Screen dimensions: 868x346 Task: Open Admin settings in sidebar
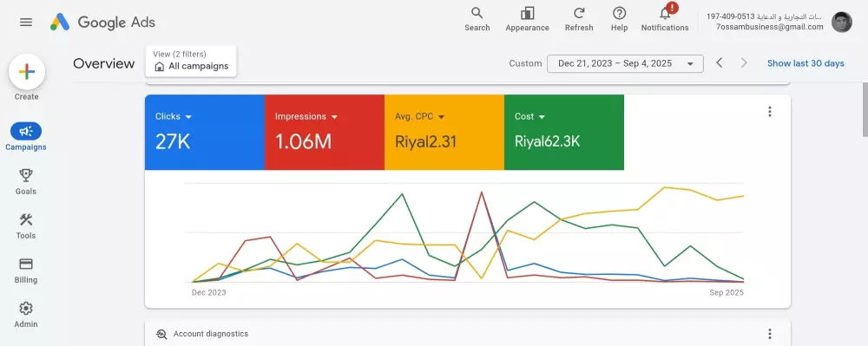pos(26,314)
